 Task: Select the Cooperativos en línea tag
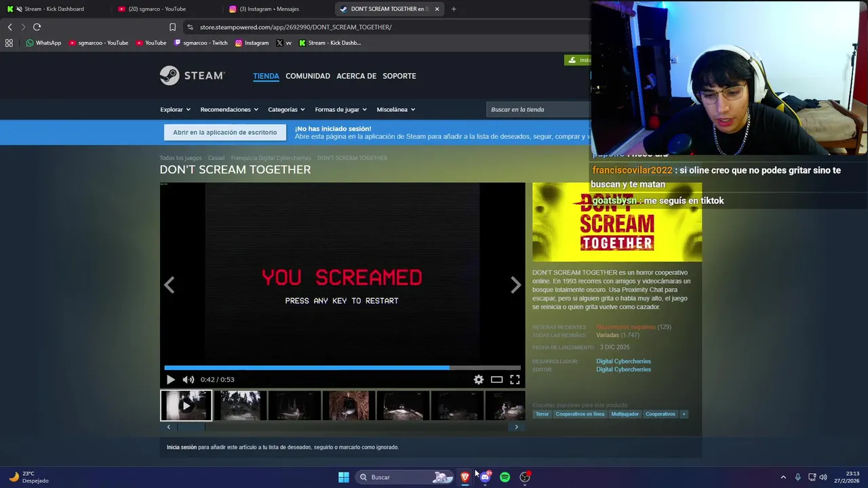(x=580, y=414)
